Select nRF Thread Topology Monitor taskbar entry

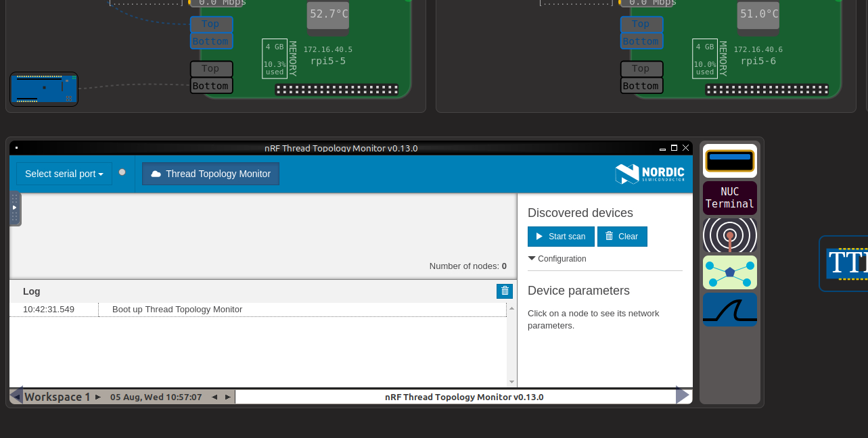464,397
